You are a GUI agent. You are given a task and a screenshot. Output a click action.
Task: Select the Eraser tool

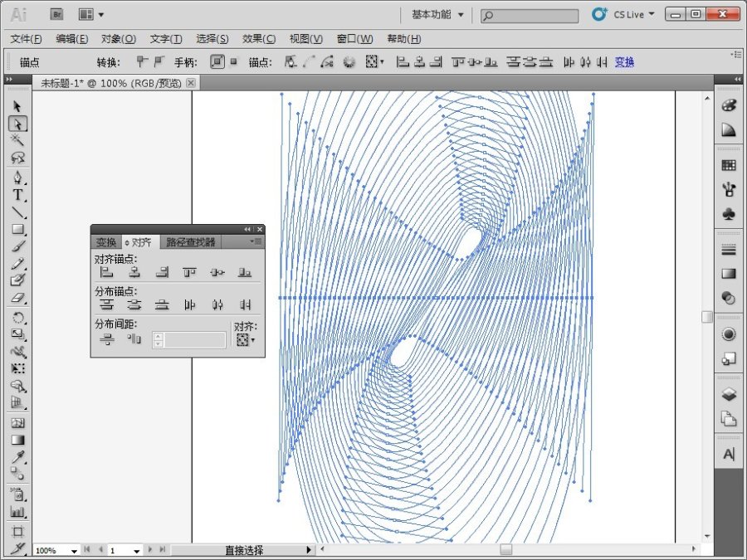point(17,298)
